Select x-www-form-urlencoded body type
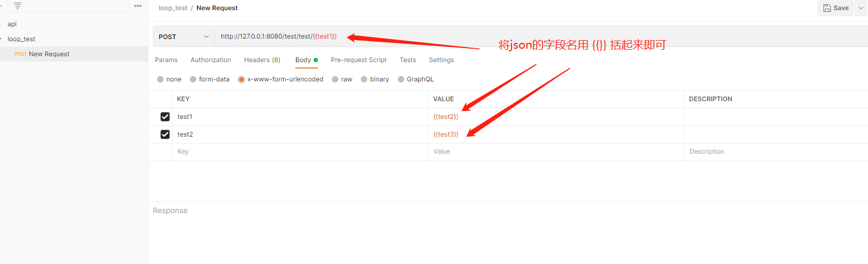 tap(242, 79)
